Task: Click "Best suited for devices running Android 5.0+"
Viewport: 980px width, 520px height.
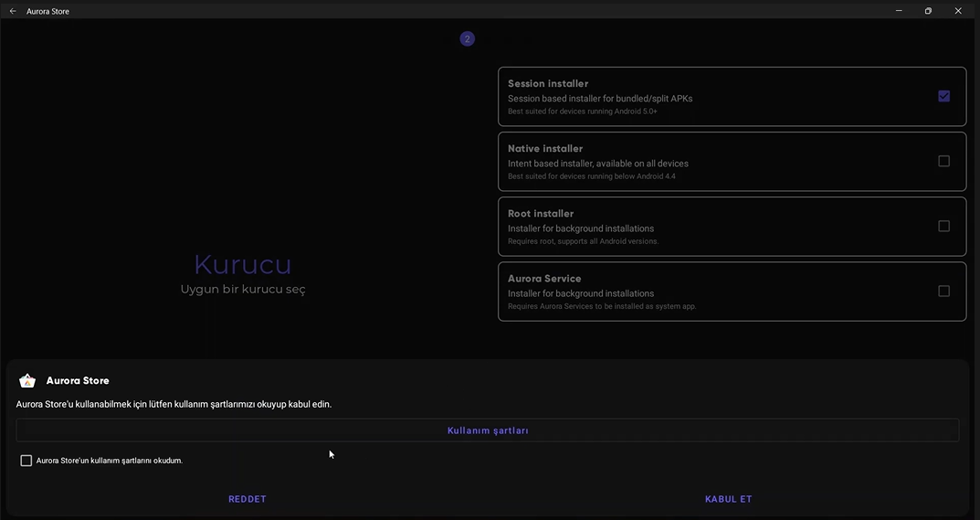Action: [583, 111]
